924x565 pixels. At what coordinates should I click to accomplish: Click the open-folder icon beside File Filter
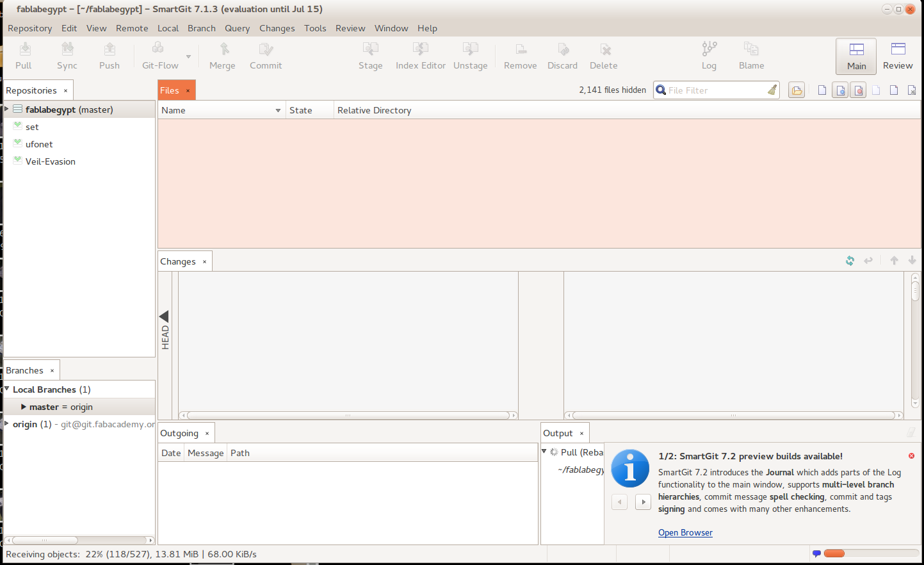[x=797, y=90]
